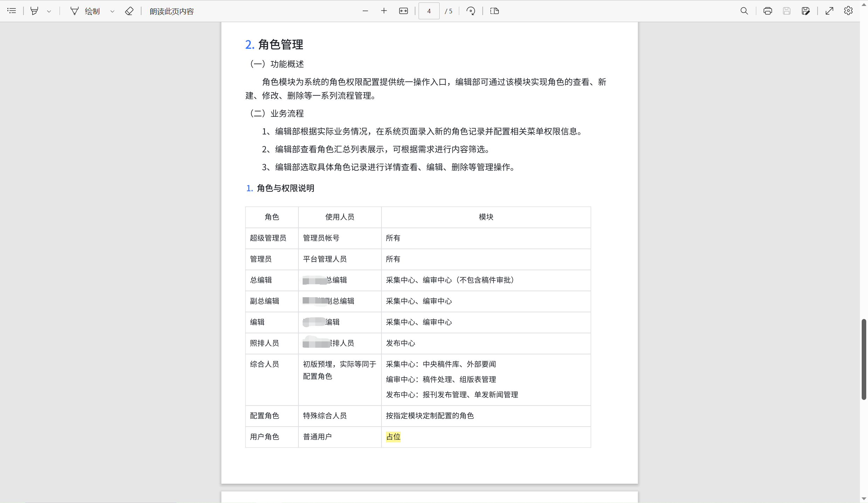
Task: Switch page view layout
Action: pyautogui.click(x=494, y=11)
